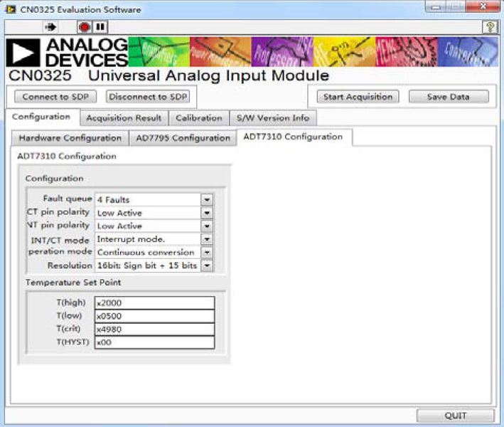Switch to Hardware Configuration sub-tab
This screenshot has width=504, height=427.
pos(70,138)
